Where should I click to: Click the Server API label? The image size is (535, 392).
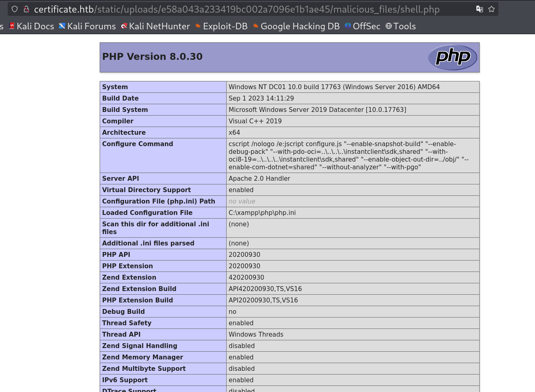click(x=120, y=178)
